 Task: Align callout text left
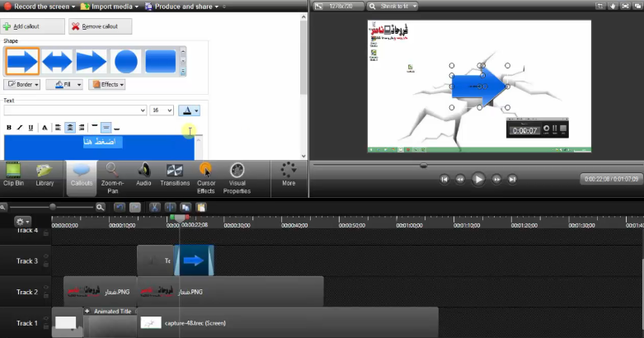(x=58, y=128)
